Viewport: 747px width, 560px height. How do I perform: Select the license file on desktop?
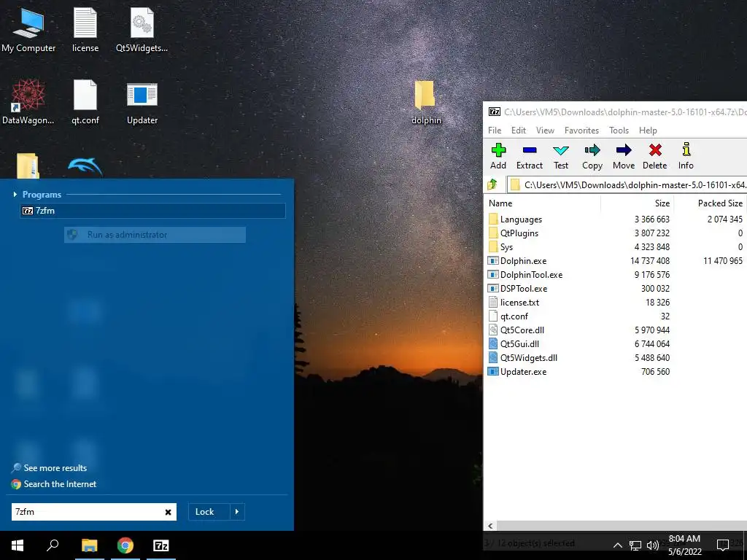(85, 30)
